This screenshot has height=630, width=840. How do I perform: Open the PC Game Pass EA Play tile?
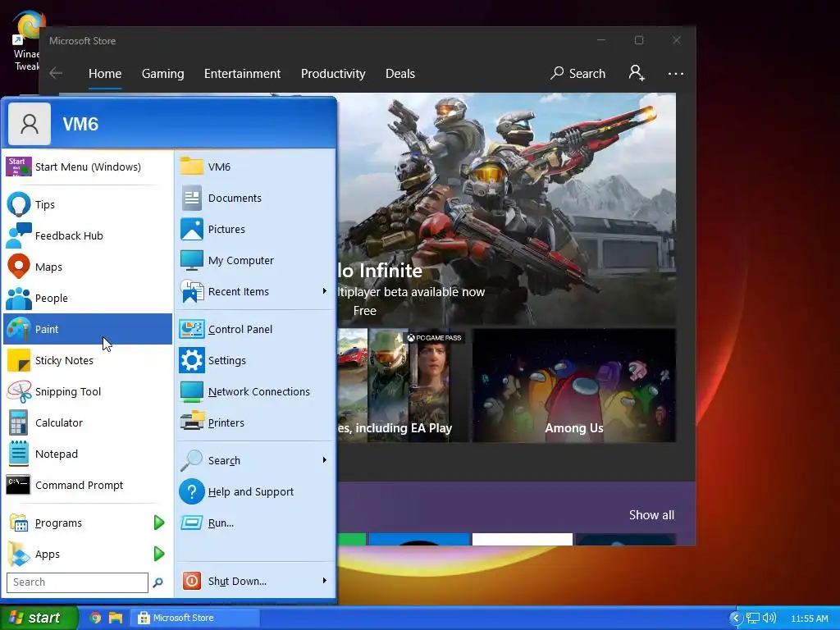[x=404, y=386]
